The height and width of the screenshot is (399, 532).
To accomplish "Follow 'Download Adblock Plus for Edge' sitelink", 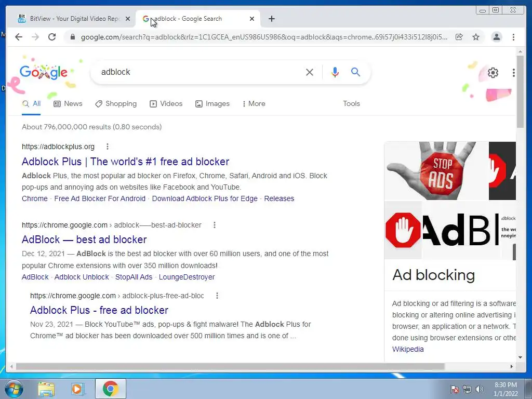I will [x=205, y=198].
